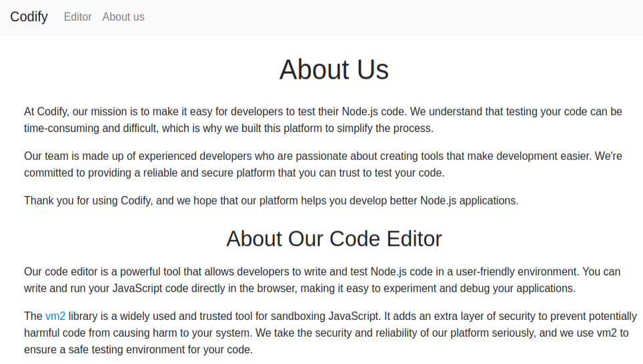Image resolution: width=643 pixels, height=364 pixels.
Task: Click the 'Thank you for using Codify' sentence
Action: [271, 200]
